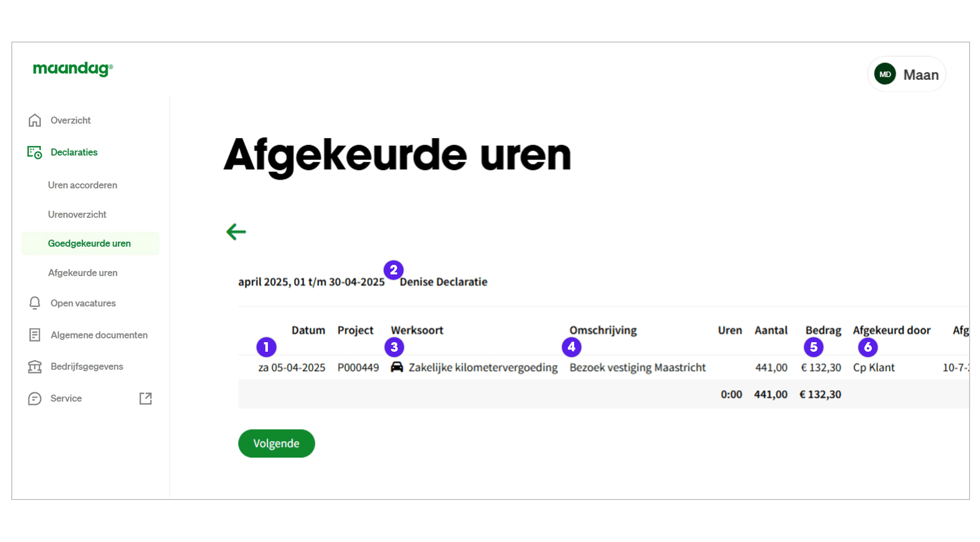980x542 pixels.
Task: Click the car icon for Zakelijke kilometervergoeding
Action: point(397,367)
